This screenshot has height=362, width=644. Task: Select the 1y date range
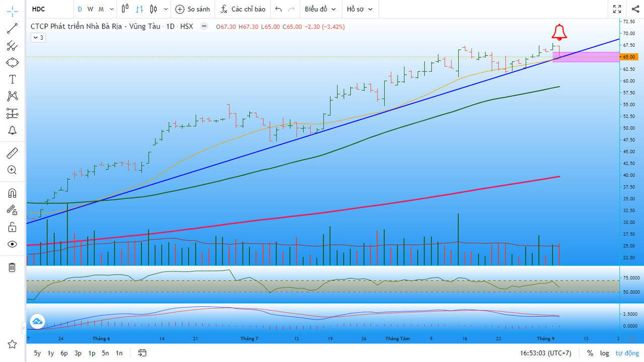(51, 353)
